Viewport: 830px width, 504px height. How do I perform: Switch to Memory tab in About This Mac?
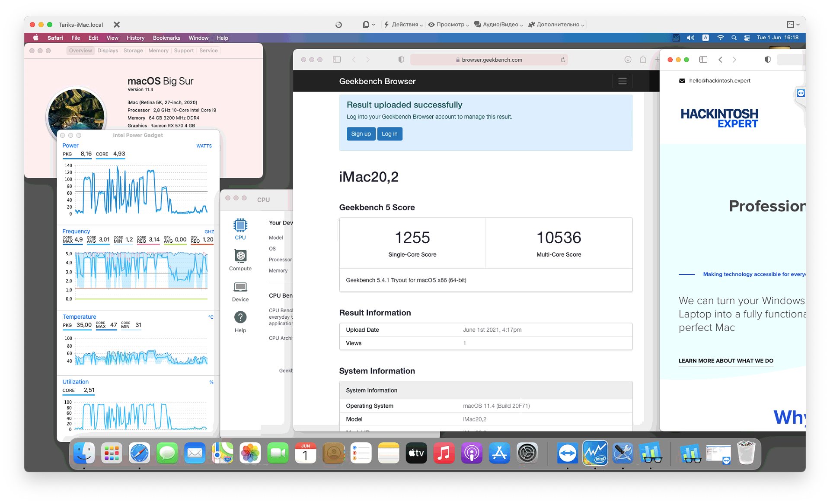(x=158, y=51)
